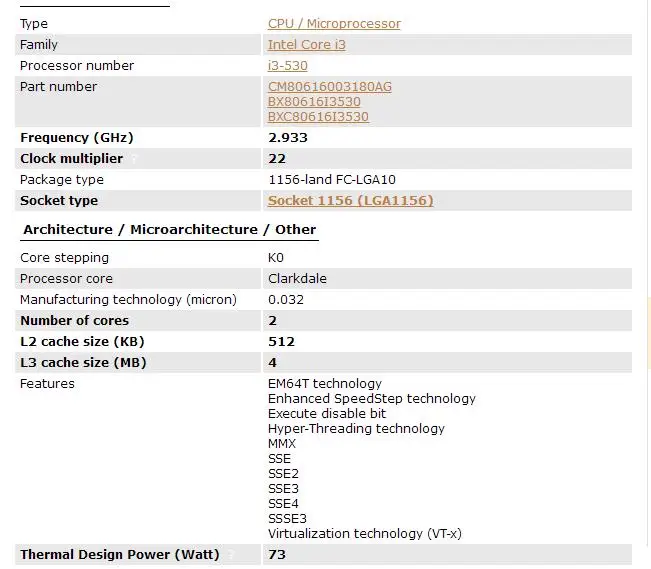Open the CPU / Microprocessor link

[334, 24]
